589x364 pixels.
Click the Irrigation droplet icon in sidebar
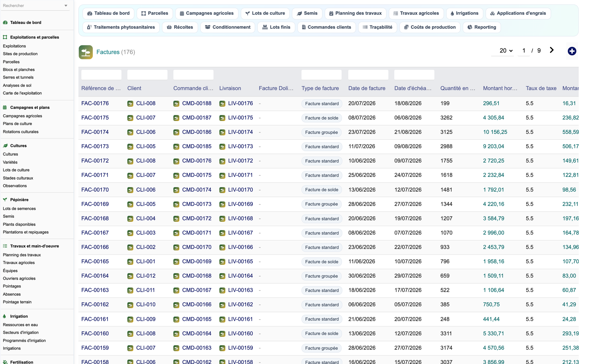(5, 316)
